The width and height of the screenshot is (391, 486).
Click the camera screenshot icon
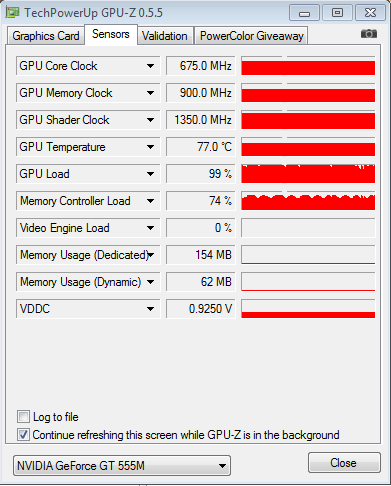369,34
